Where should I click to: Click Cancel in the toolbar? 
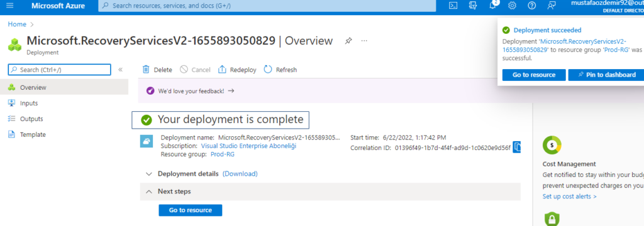click(195, 70)
